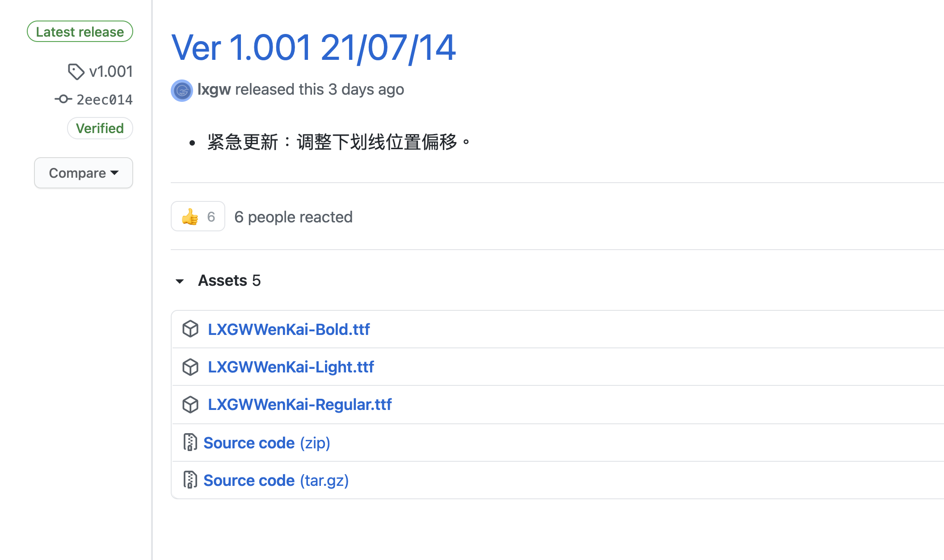
Task: Download LXGWWenKai-Bold.ttf
Action: coord(289,330)
